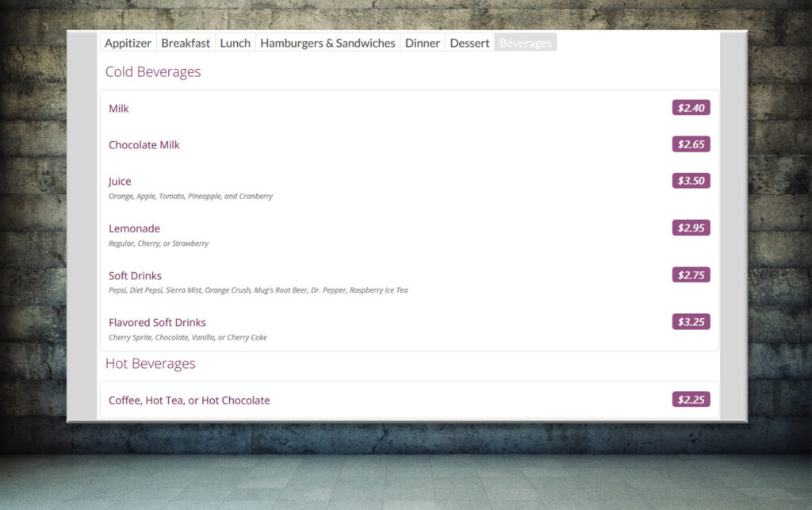Click the Hot Beverages section heading
The width and height of the screenshot is (812, 510).
pos(150,364)
